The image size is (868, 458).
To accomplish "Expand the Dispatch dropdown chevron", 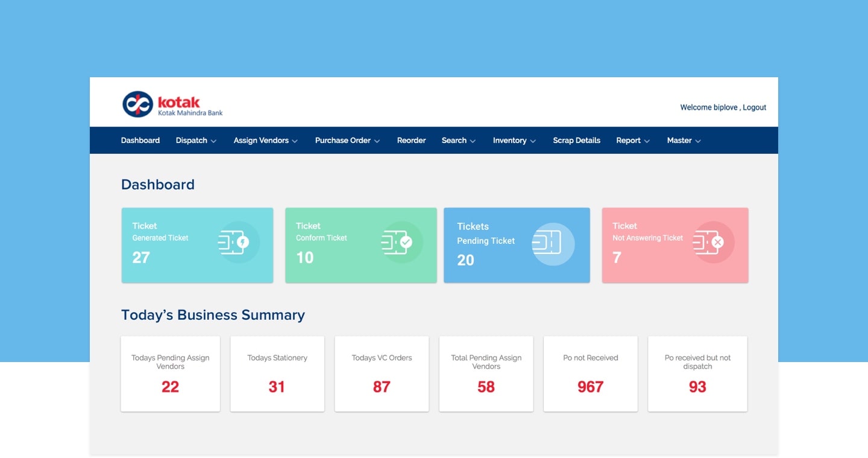I will 213,141.
